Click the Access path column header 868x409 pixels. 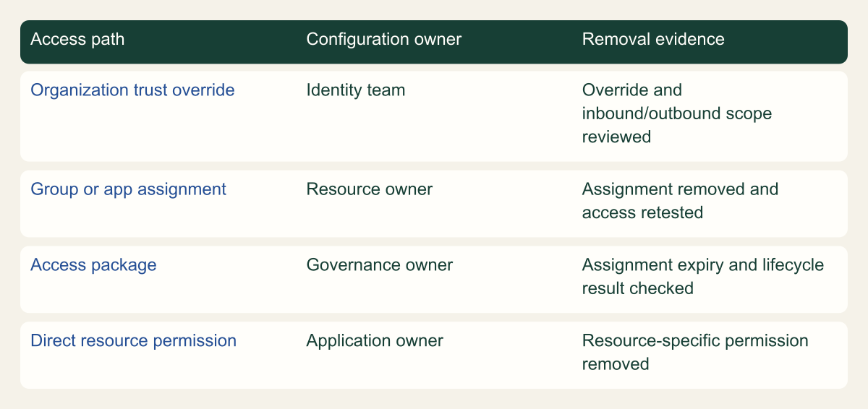coord(77,39)
